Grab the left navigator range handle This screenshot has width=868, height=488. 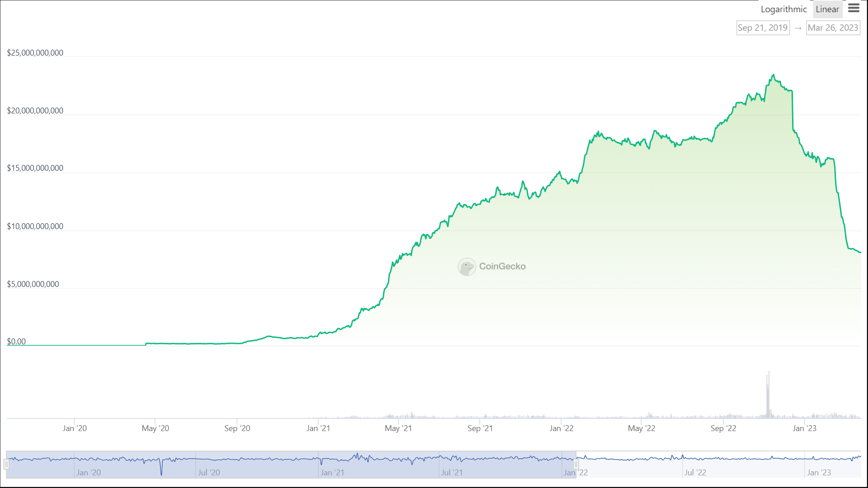point(6,464)
